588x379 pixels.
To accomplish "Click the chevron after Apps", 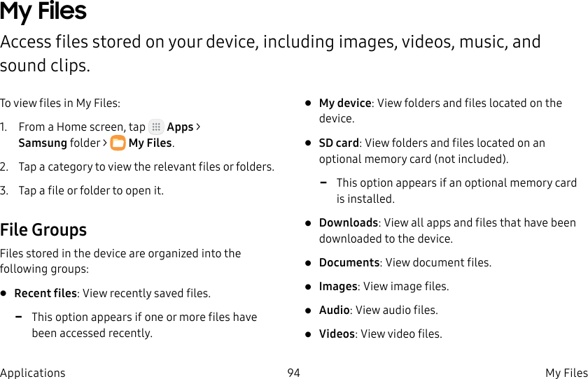I will (198, 127).
